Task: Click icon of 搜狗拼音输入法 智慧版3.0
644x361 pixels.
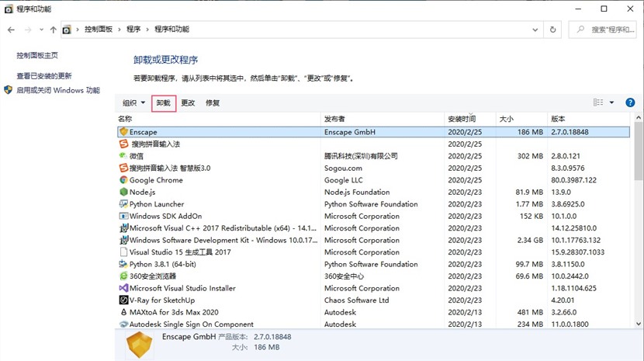Action: coord(123,168)
